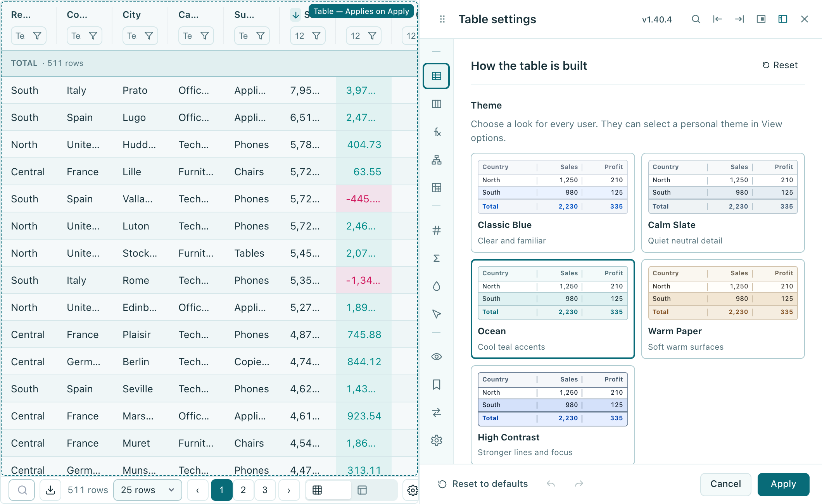This screenshot has width=822, height=504.
Task: Open the formula (fx) settings icon
Action: [436, 132]
